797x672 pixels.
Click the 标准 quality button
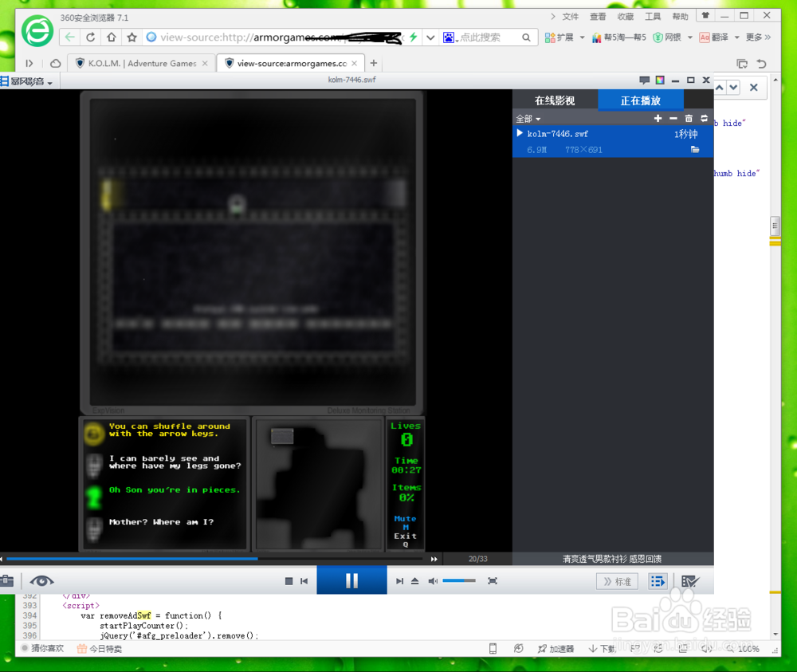click(617, 581)
